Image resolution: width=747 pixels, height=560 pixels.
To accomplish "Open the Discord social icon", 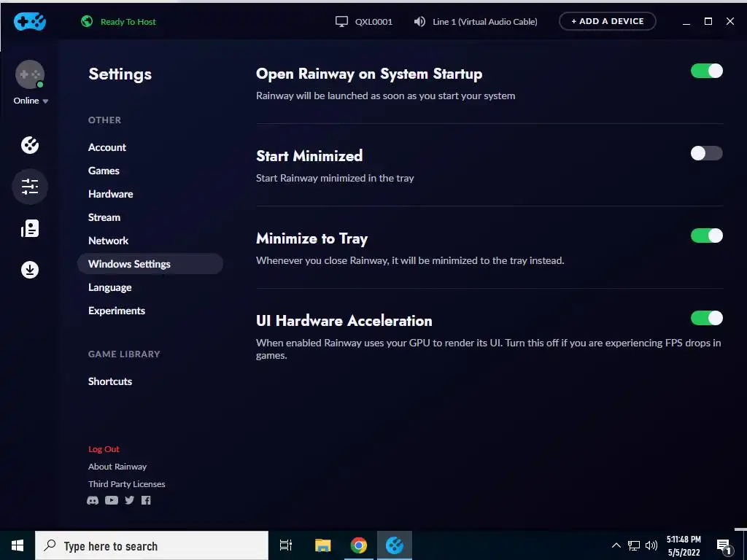I will point(93,500).
